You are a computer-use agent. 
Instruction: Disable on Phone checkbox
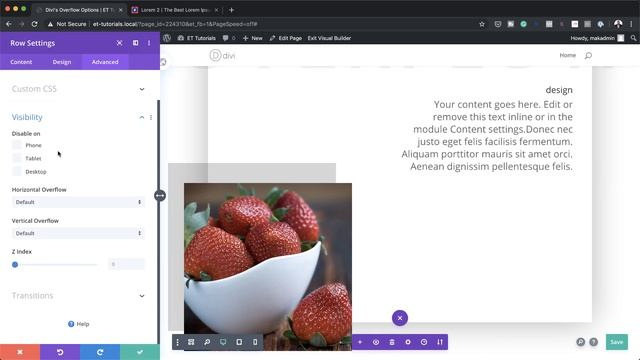17,145
